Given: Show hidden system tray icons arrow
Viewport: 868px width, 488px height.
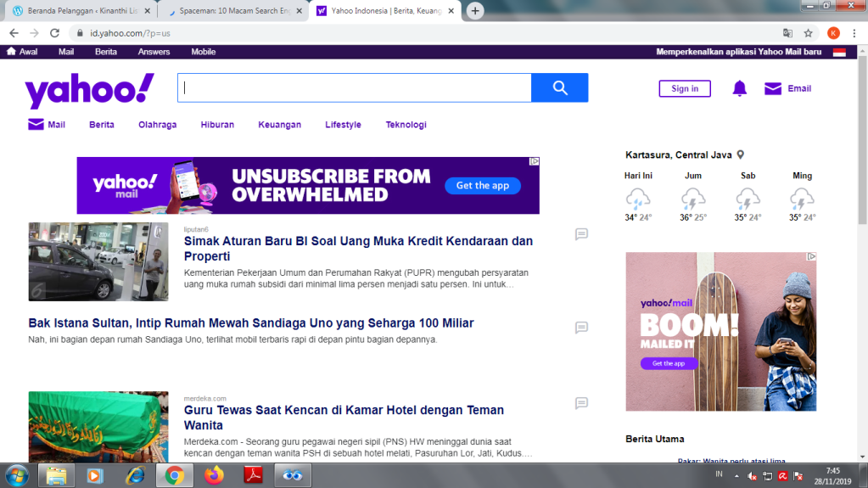Looking at the screenshot, I should click(736, 475).
